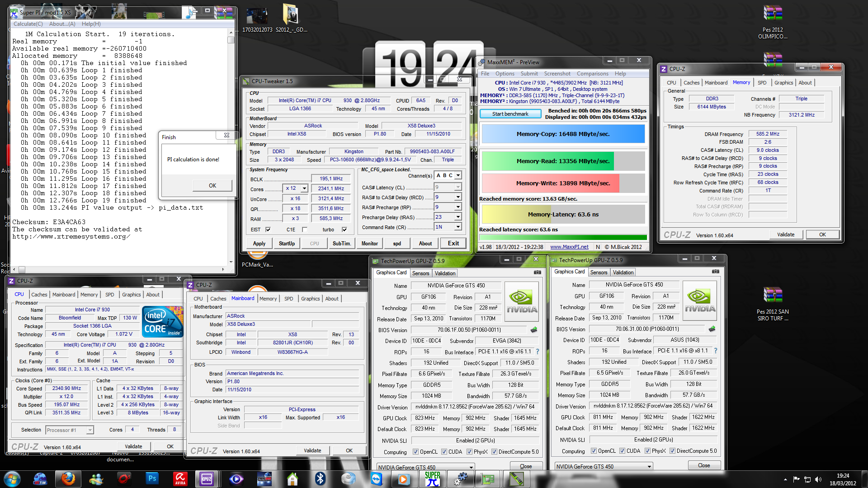Click GPU-Z graphics card taskbar icon
The width and height of the screenshot is (868, 488).
coord(488,479)
